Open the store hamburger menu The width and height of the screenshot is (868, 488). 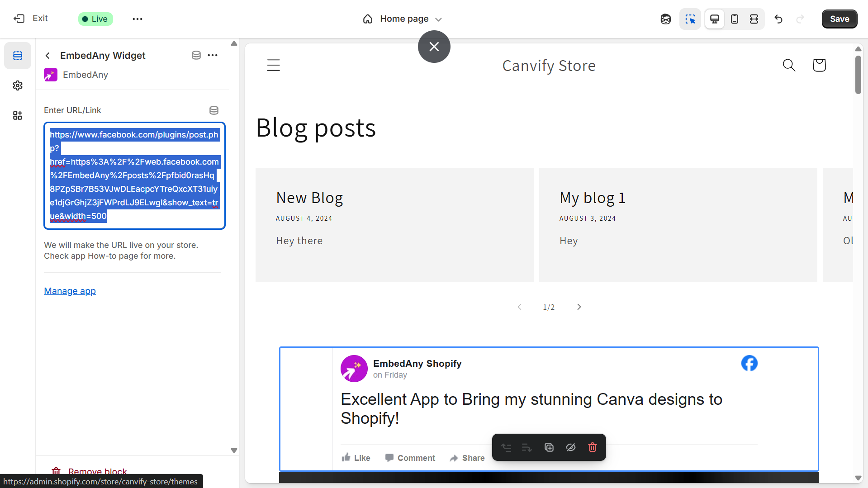(273, 65)
